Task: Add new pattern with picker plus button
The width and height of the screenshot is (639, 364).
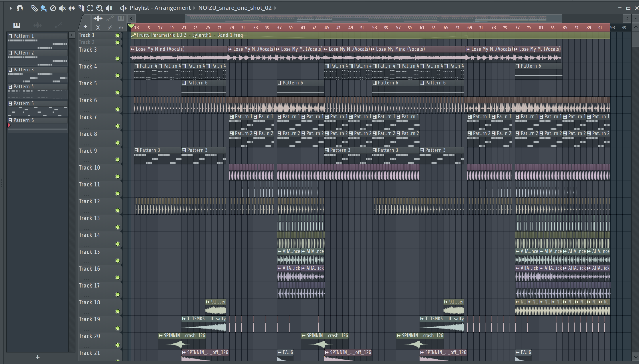Action: pos(37,357)
